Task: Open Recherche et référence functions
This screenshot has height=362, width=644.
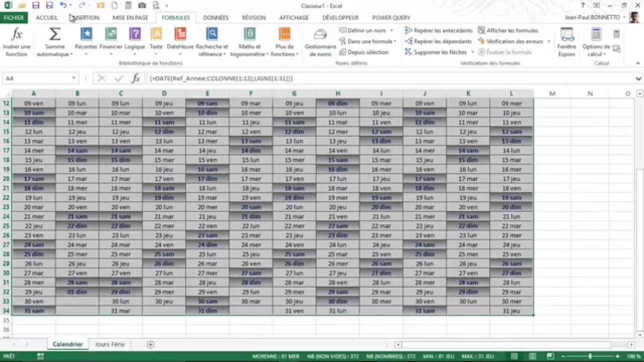Action: [212, 42]
